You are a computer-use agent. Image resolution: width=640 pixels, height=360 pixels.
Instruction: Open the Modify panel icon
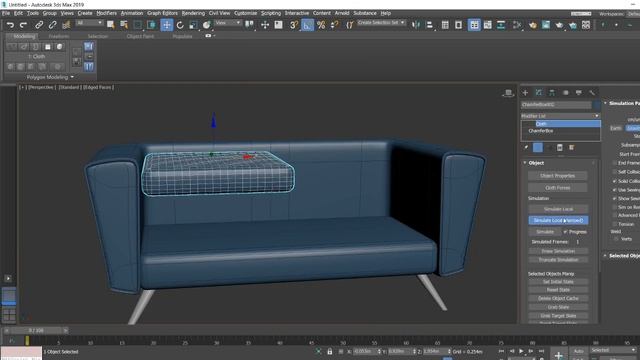(x=539, y=93)
